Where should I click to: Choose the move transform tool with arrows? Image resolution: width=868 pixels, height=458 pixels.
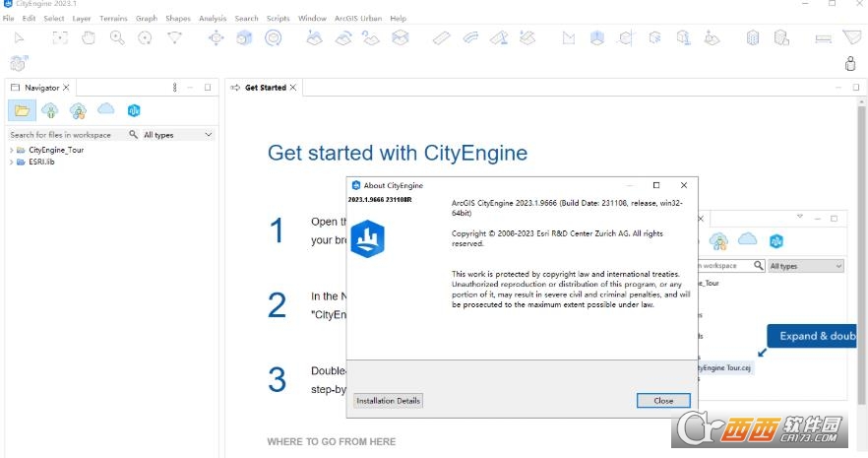tap(216, 37)
